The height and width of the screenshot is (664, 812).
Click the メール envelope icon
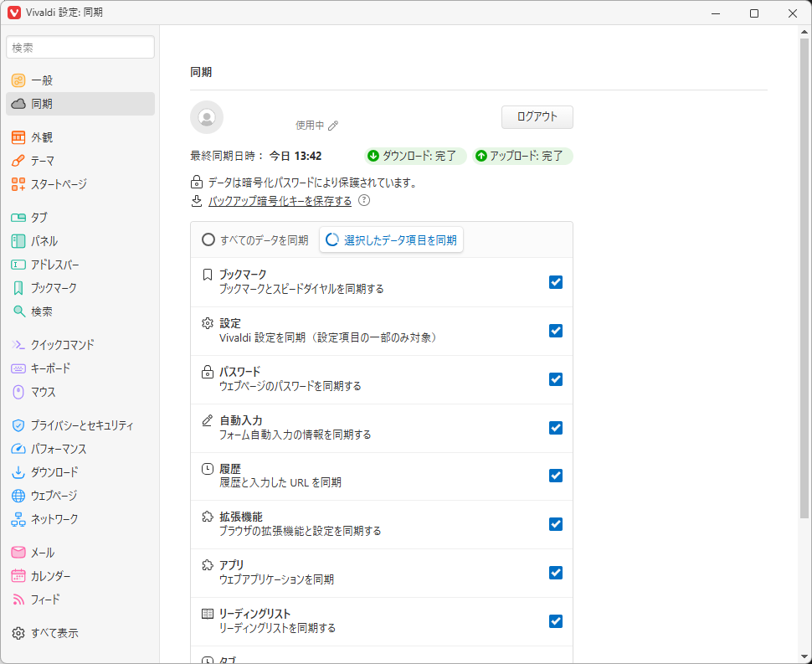(x=18, y=552)
